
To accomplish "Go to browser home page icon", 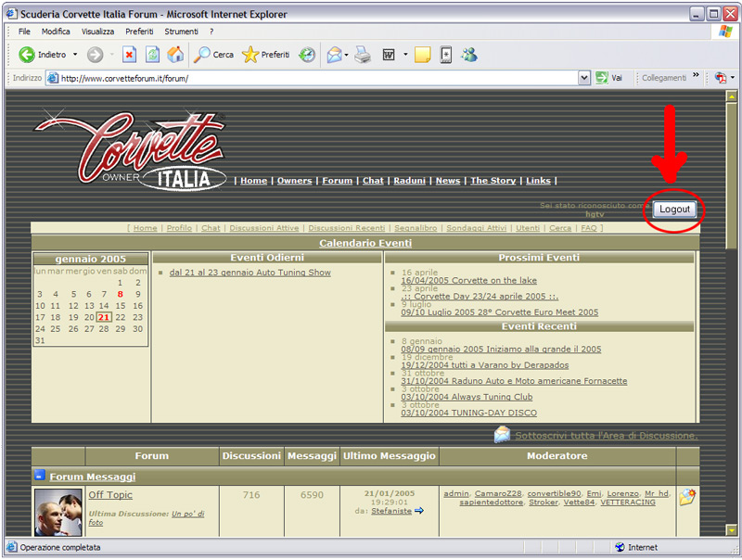I will coord(175,55).
